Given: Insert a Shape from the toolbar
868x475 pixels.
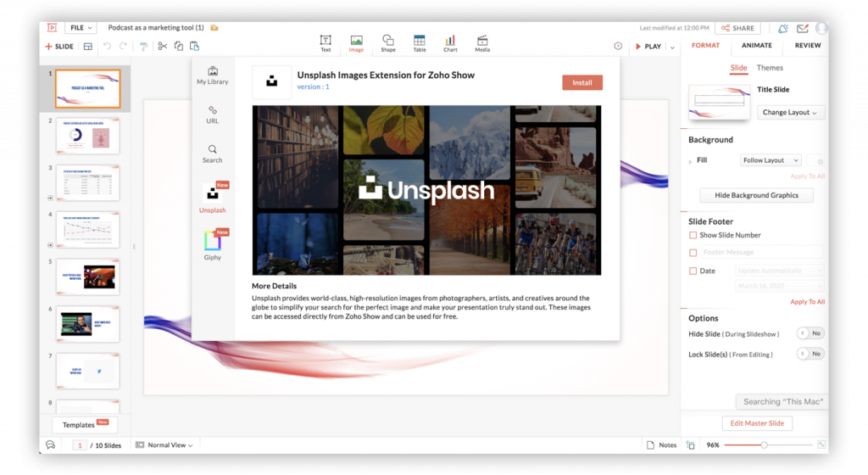Looking at the screenshot, I should click(x=387, y=42).
